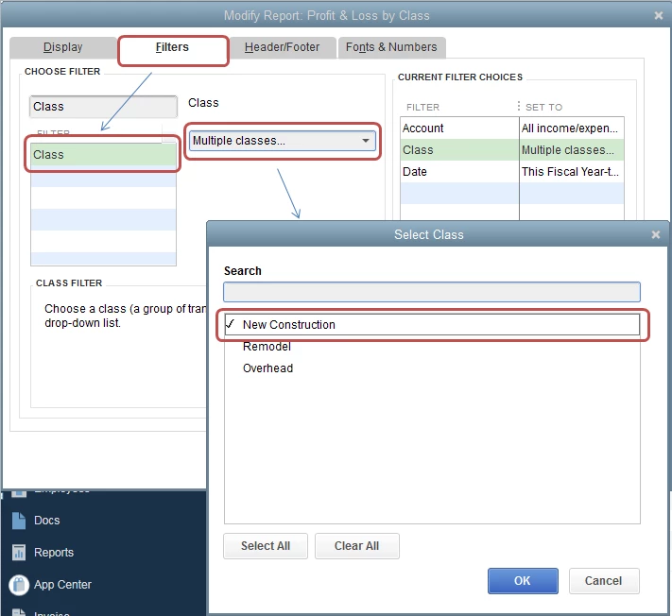Open the Reports sidebar icon

pos(19,553)
